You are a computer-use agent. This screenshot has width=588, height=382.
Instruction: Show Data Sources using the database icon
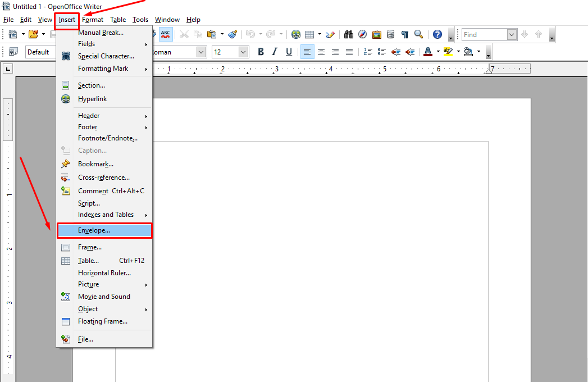(390, 34)
